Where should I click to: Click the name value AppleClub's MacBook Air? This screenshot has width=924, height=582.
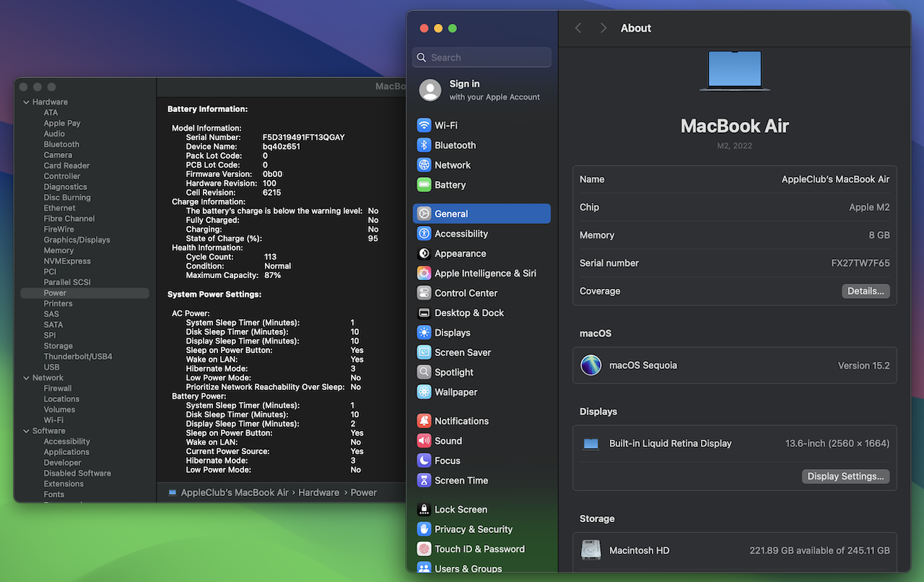pyautogui.click(x=835, y=179)
